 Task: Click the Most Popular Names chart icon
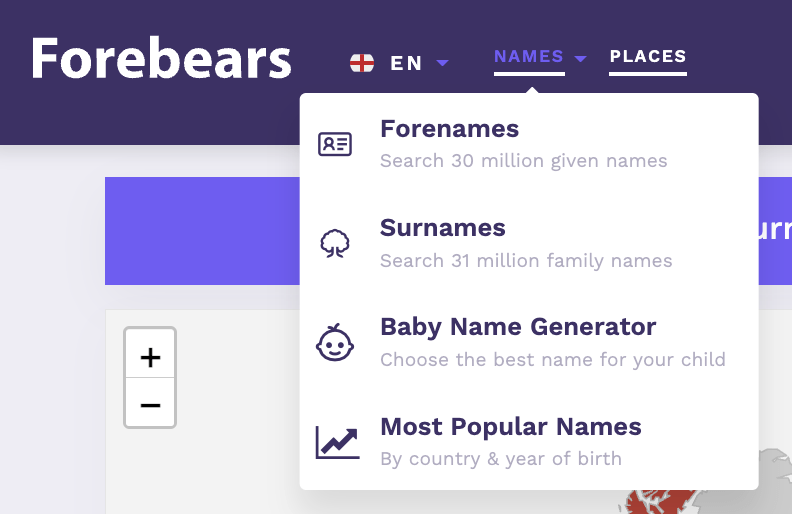point(336,442)
